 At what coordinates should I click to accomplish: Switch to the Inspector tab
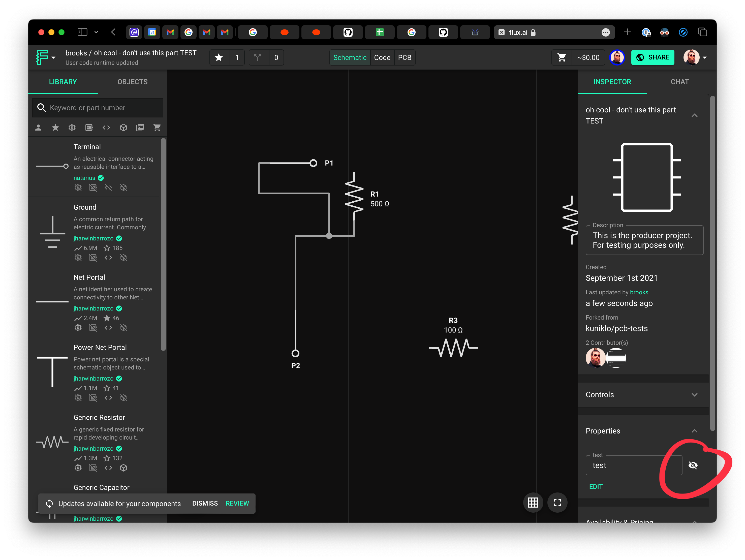pyautogui.click(x=612, y=82)
